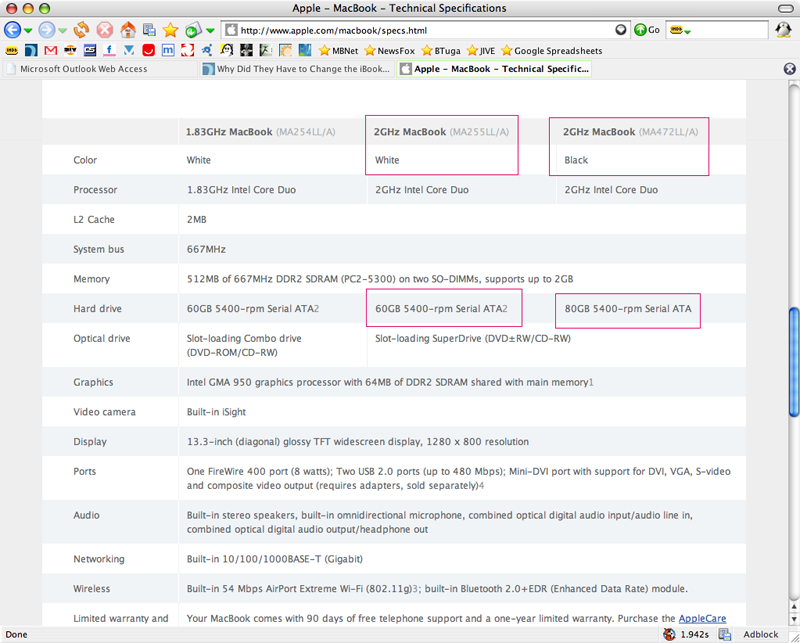Open the JIVE bookmark
This screenshot has width=800, height=643.
481,51
